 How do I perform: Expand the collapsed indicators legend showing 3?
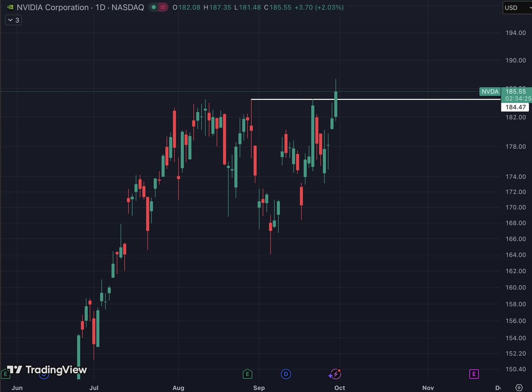click(13, 20)
